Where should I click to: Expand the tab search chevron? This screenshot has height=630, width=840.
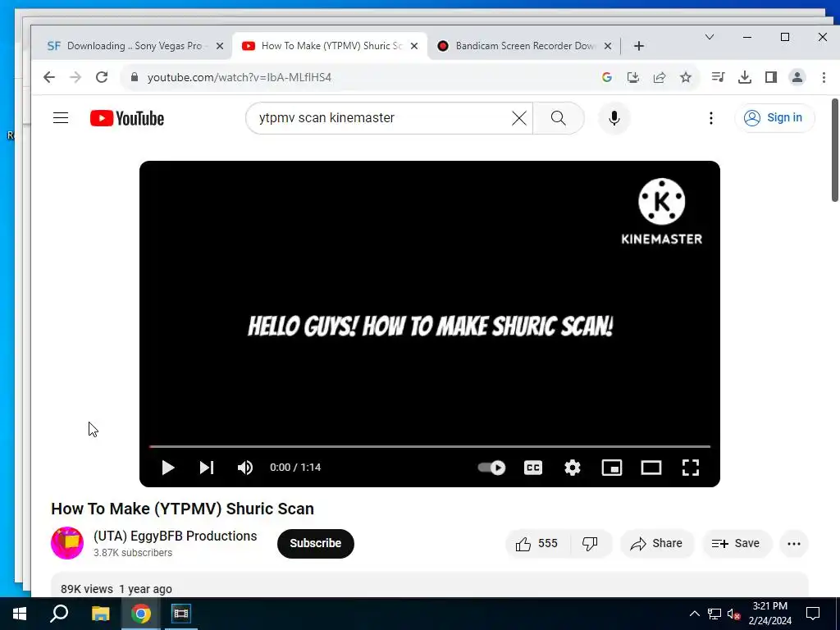point(710,37)
